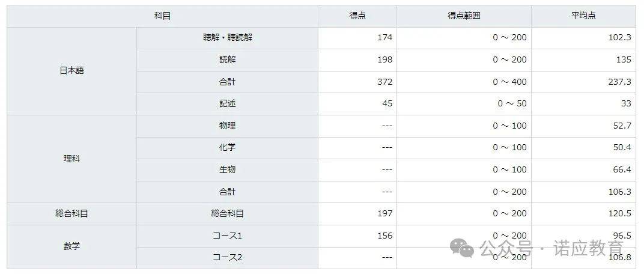Select the 総合科目 group cell on left

coord(72,214)
